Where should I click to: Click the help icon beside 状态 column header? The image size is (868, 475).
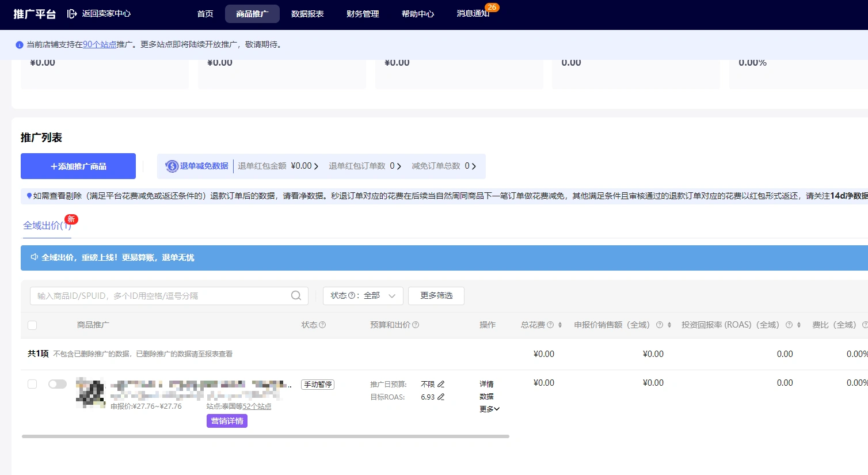pos(322,325)
